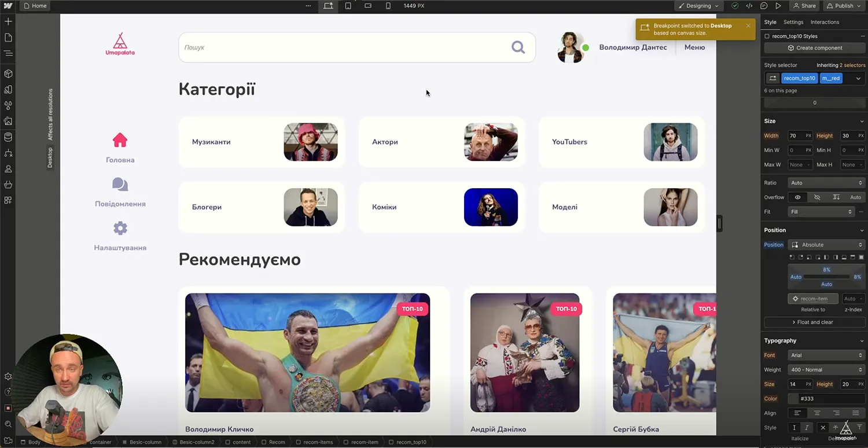Switch to Mobile portrait breakpoint
Image resolution: width=868 pixels, height=448 pixels.
tap(388, 6)
